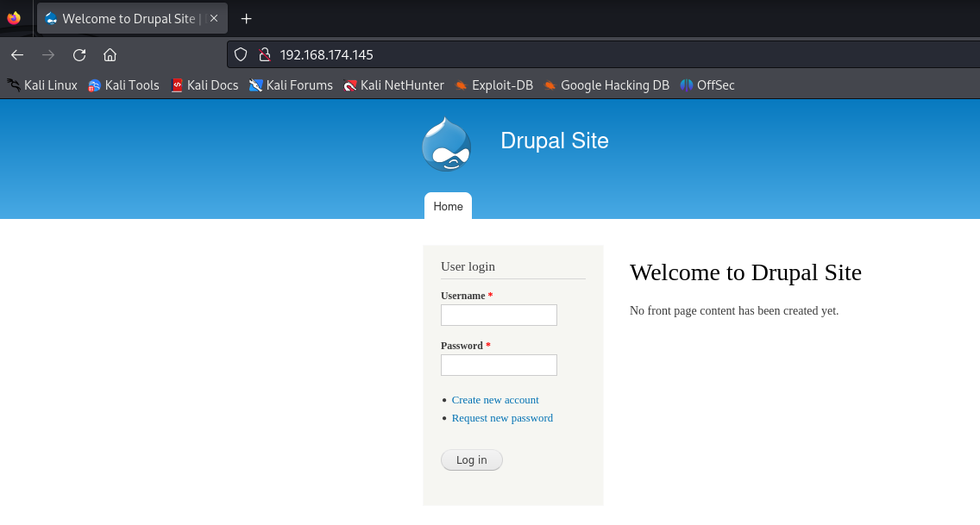This screenshot has height=525, width=980.
Task: Click the browser home icon
Action: [x=110, y=55]
